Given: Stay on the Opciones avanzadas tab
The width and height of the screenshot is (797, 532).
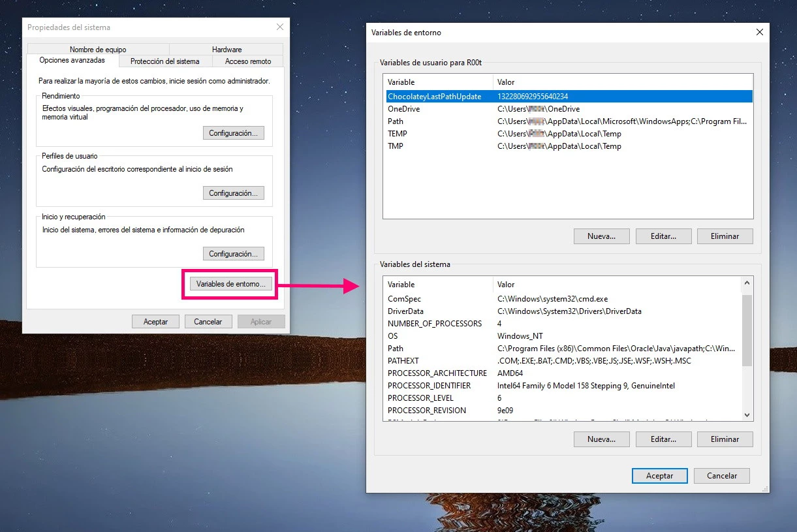Looking at the screenshot, I should pyautogui.click(x=72, y=60).
